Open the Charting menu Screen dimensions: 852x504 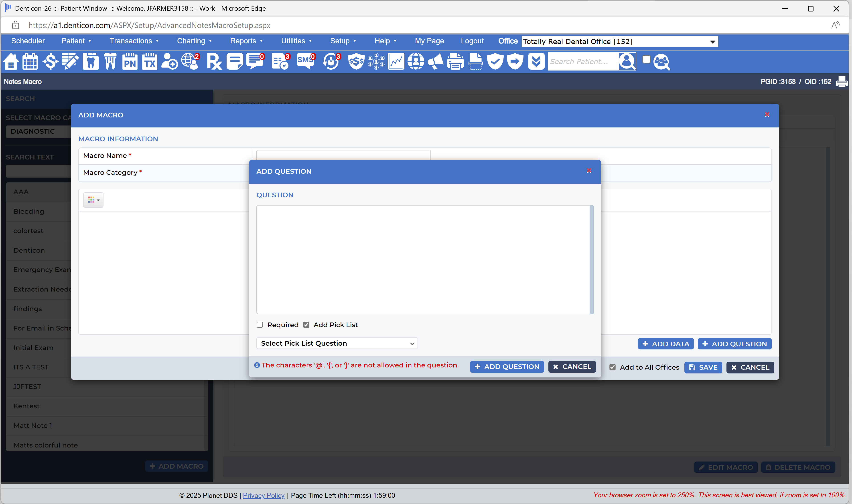[194, 41]
